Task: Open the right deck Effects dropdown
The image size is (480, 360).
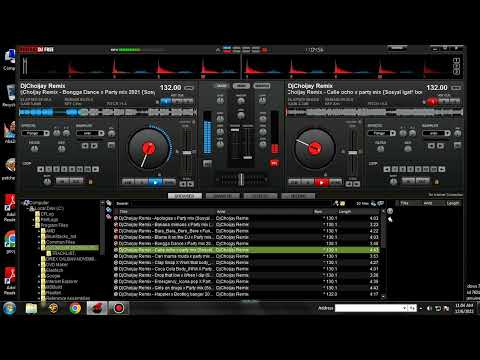Action: click(382, 133)
